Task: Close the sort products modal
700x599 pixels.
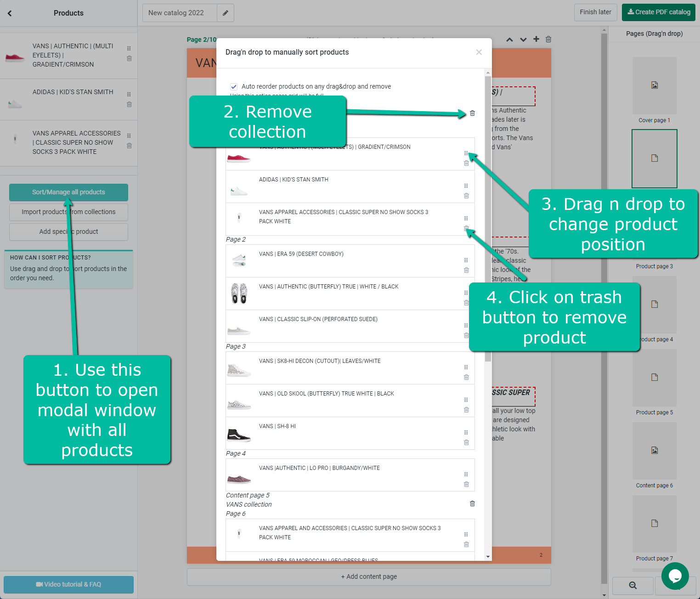Action: (x=479, y=52)
